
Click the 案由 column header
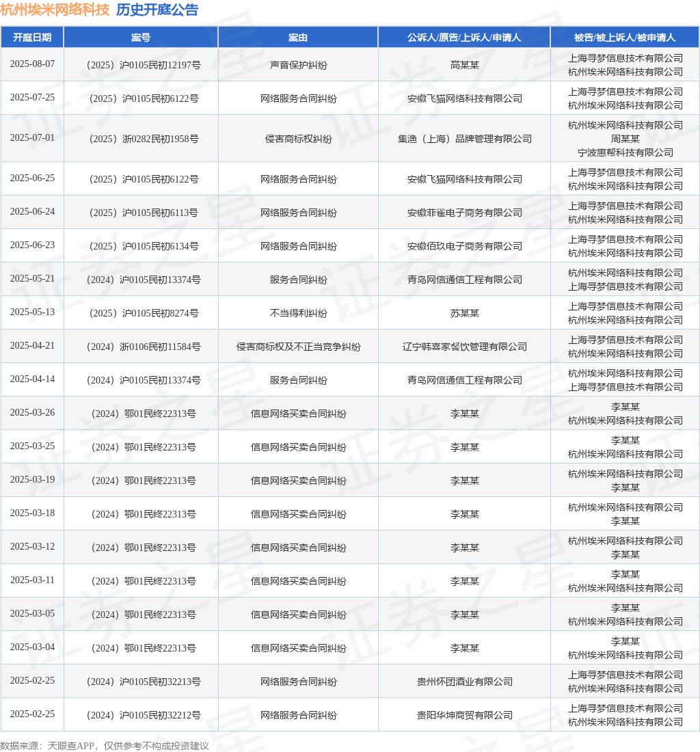click(298, 38)
